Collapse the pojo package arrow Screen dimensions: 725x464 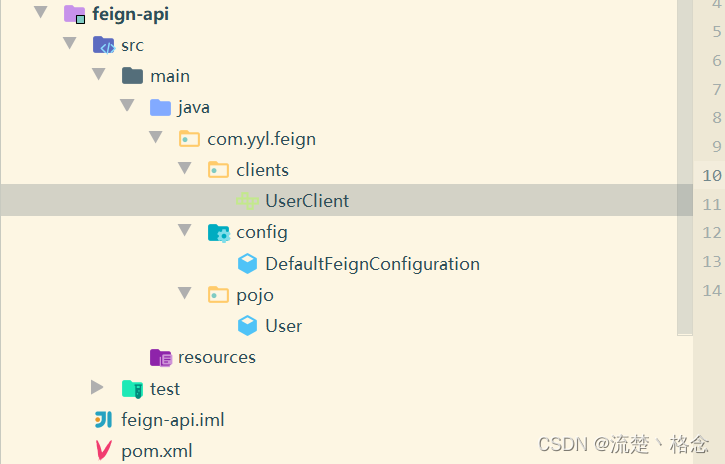185,293
